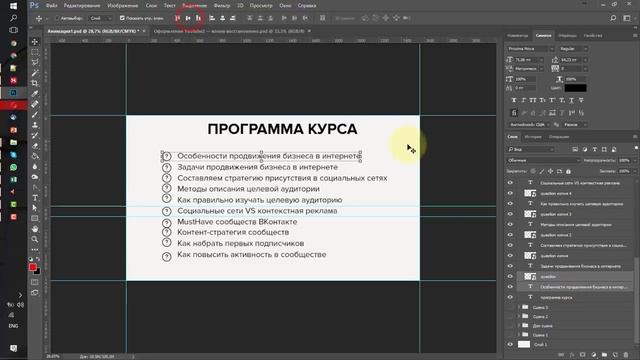Expand the 'Сцена 3' group
This screenshot has height=360, width=640.
519,307
